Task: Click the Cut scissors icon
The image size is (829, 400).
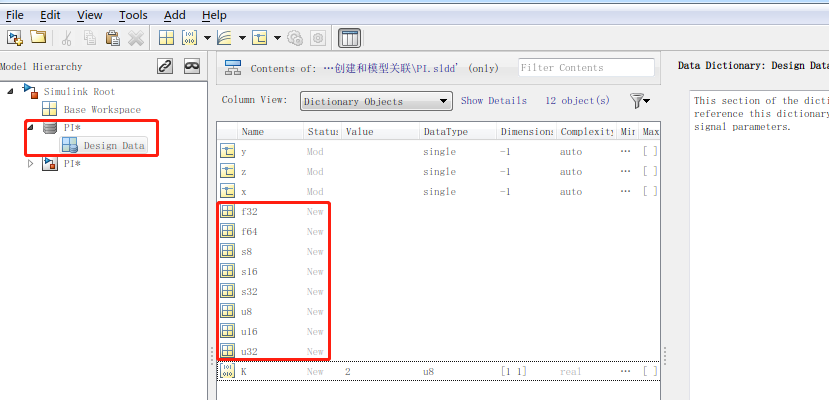Action: click(x=67, y=38)
